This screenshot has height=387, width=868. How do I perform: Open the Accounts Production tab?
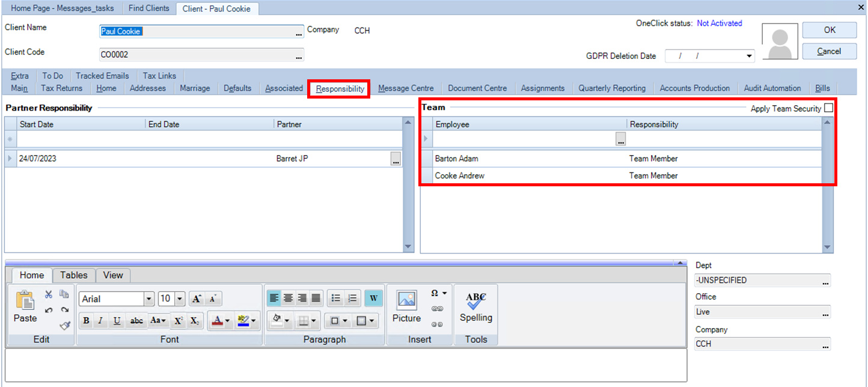[695, 88]
